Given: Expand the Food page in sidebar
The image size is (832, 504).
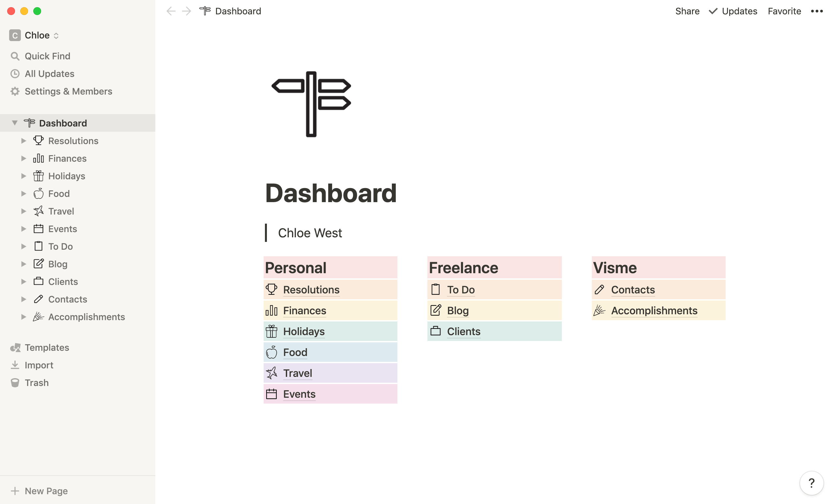Looking at the screenshot, I should (23, 193).
